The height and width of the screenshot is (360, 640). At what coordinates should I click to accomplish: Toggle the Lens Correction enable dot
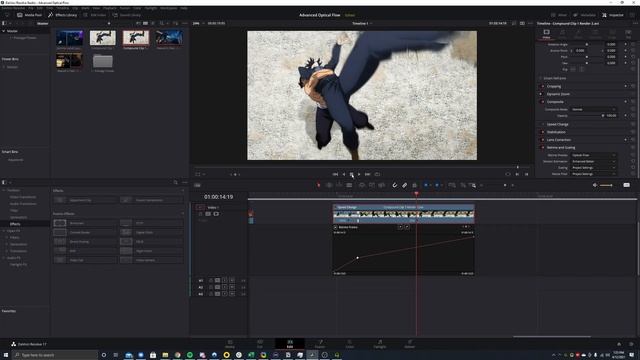pyautogui.click(x=542, y=140)
